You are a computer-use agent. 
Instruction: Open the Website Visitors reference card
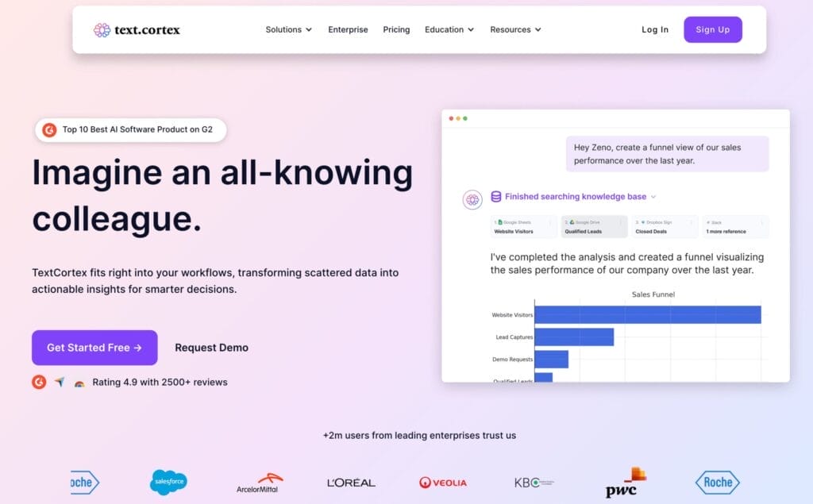click(524, 226)
